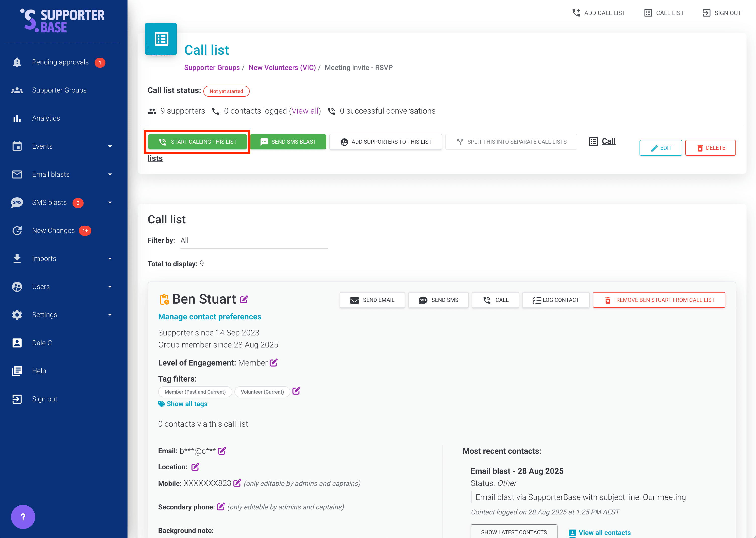Expand the SMS blasts submenu arrow
The width and height of the screenshot is (756, 538).
point(110,202)
